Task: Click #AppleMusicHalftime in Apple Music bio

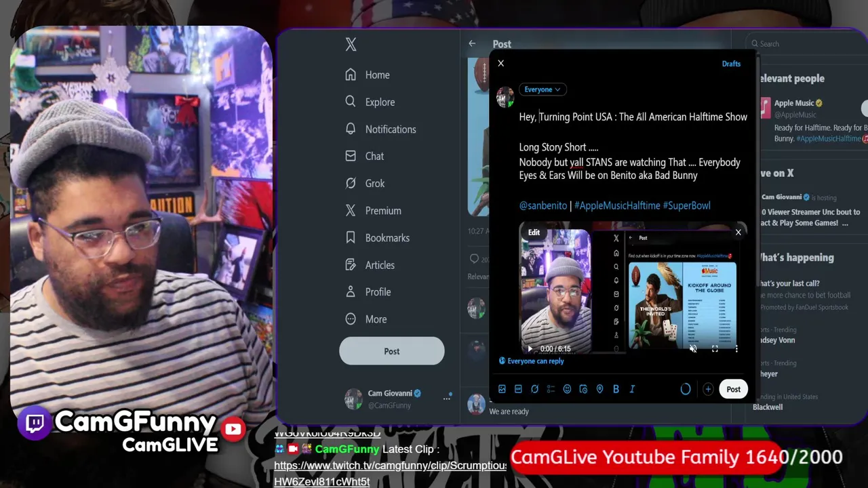Action: coord(829,138)
